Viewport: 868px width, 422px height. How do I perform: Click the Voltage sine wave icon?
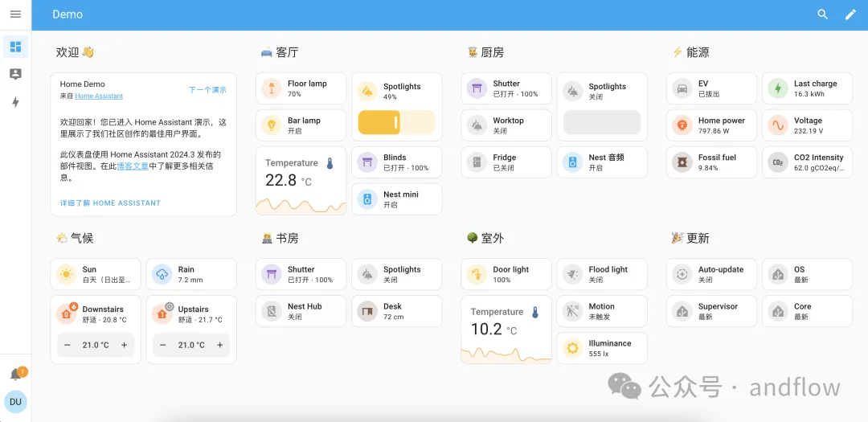click(x=778, y=125)
